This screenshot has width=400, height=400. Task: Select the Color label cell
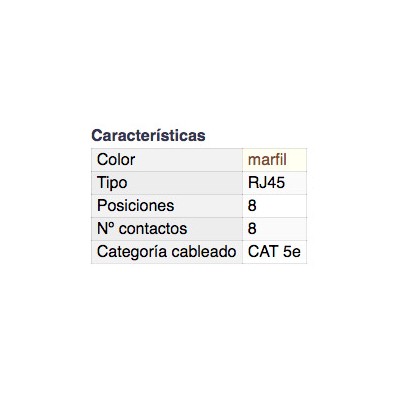pos(167,160)
